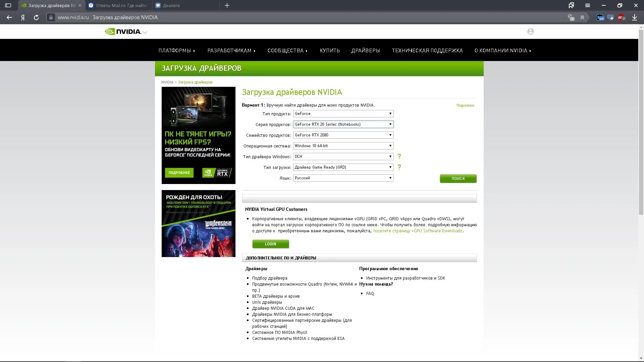Click the green LOGIN button
The width and height of the screenshot is (644, 362).
[x=271, y=244]
